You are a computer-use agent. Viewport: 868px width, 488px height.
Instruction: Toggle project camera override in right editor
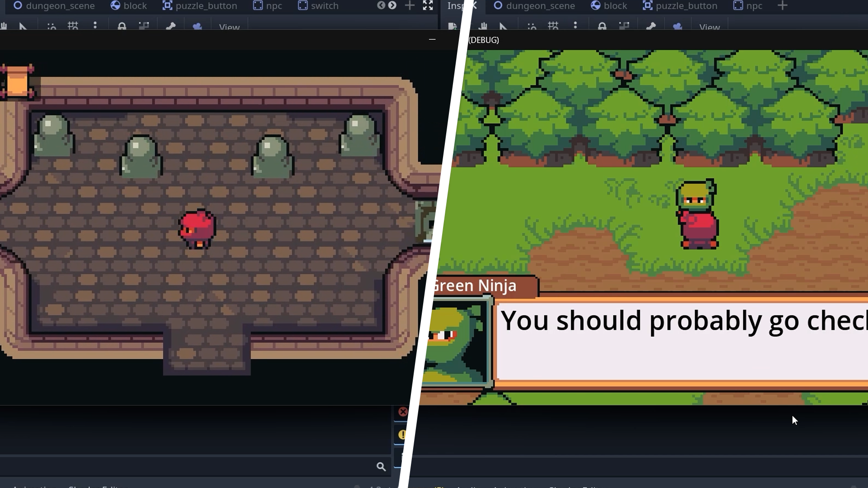pyautogui.click(x=677, y=26)
